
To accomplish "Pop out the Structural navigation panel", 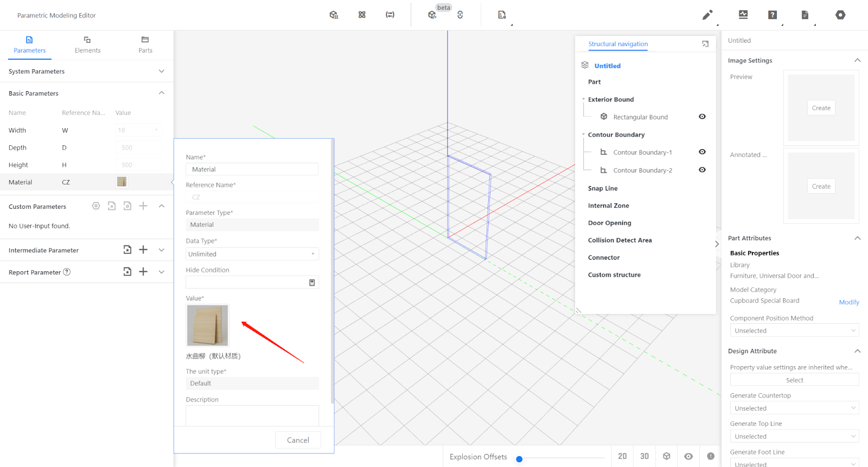I will click(705, 44).
